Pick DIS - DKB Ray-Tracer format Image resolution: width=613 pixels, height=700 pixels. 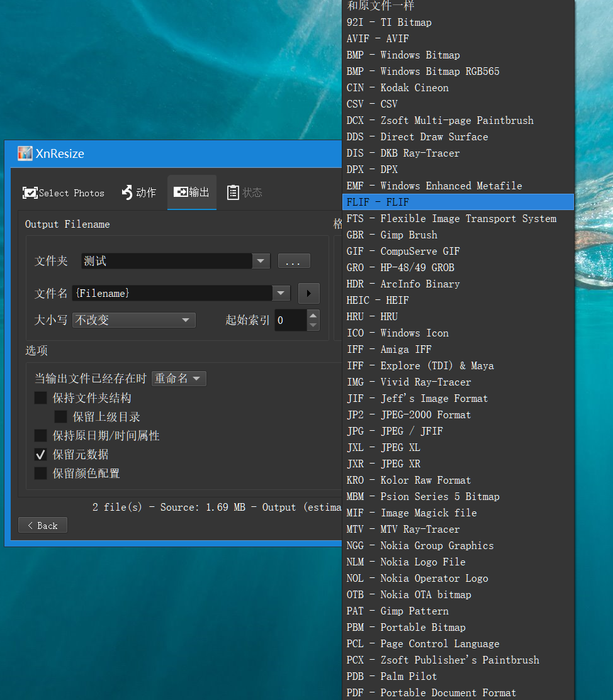[458, 153]
